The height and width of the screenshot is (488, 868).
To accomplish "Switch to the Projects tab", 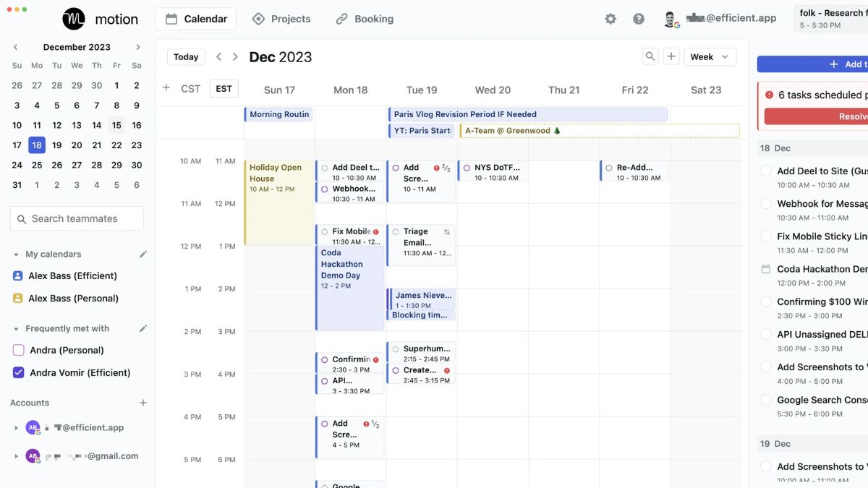I will click(281, 19).
